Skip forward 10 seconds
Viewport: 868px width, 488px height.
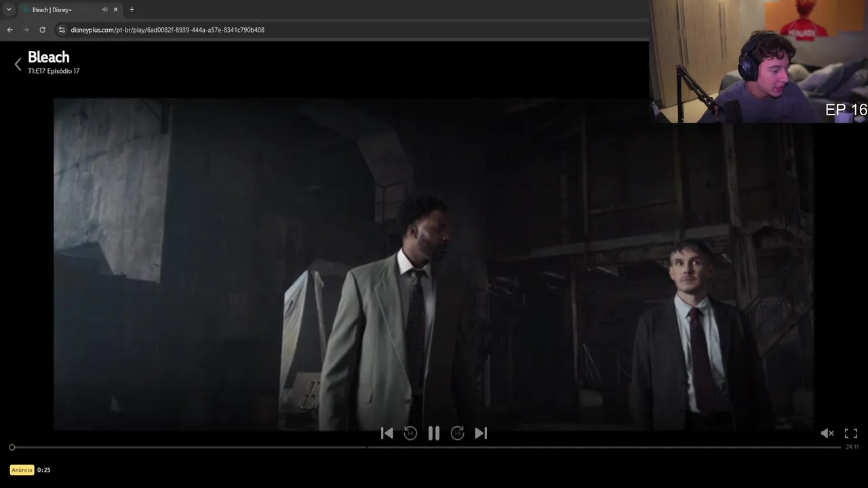pyautogui.click(x=458, y=433)
